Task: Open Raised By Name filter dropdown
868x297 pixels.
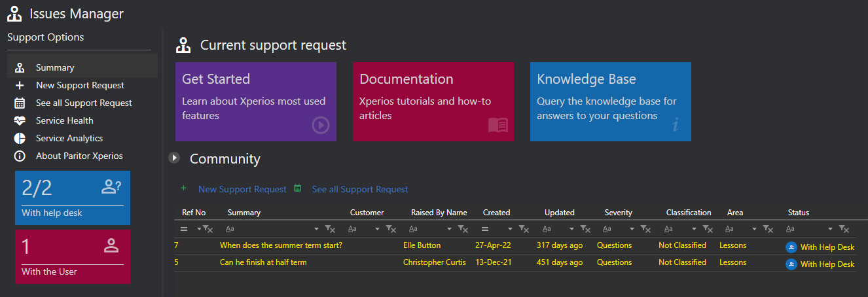Action: click(450, 229)
